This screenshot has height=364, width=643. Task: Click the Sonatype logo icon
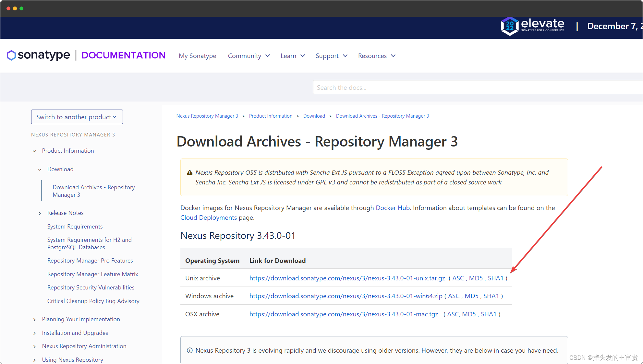(11, 55)
